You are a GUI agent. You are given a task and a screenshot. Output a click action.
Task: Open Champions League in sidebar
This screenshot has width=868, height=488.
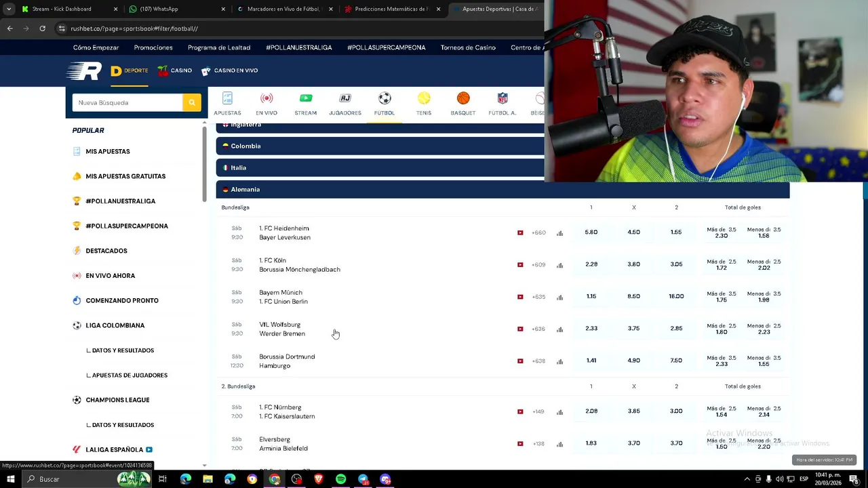click(x=117, y=400)
